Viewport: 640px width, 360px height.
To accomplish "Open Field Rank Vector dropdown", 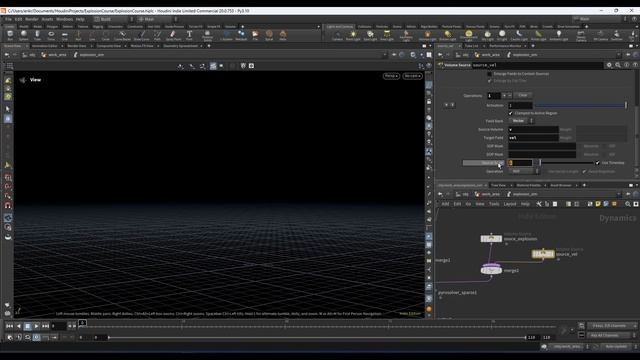I will (521, 121).
